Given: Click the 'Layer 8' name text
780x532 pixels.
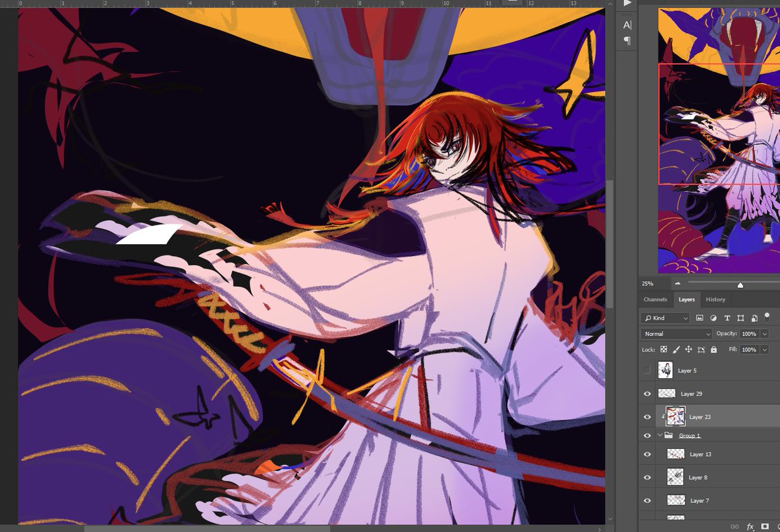Looking at the screenshot, I should (699, 477).
